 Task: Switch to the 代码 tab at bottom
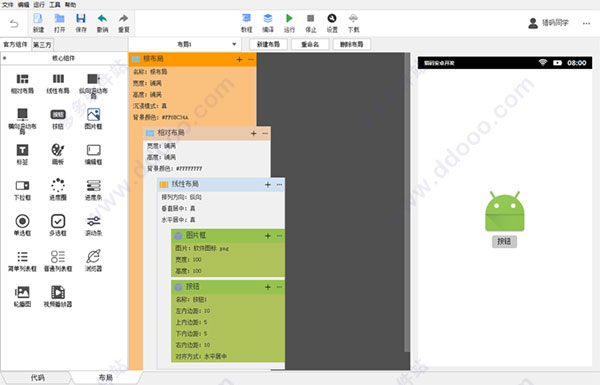click(x=38, y=378)
